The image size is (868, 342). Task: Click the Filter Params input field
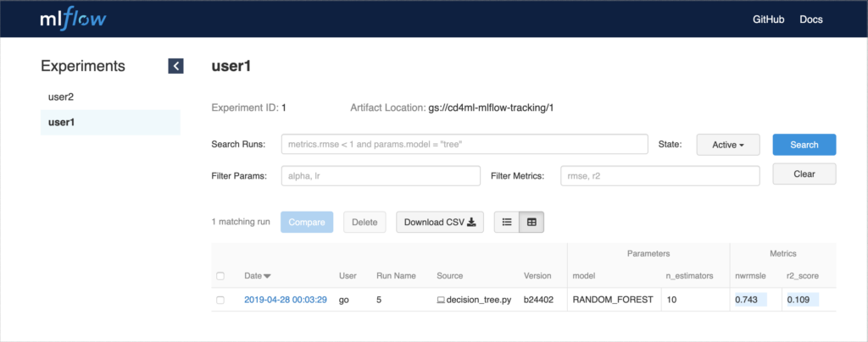point(381,176)
